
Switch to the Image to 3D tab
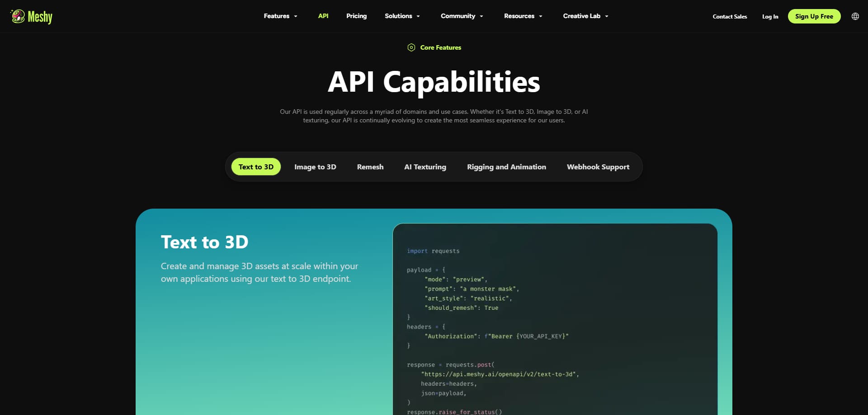(315, 167)
